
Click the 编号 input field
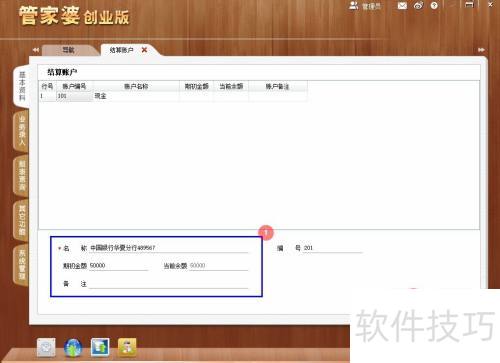[x=332, y=248]
